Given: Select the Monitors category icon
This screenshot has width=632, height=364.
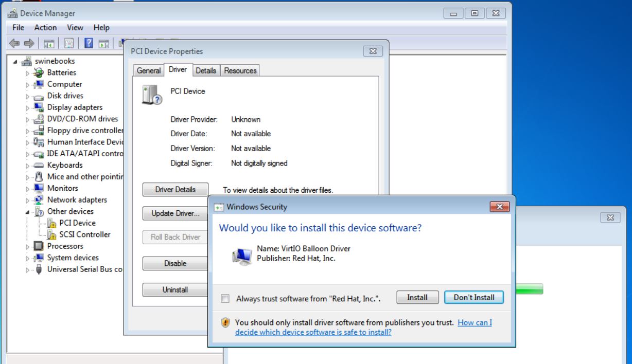Looking at the screenshot, I should tap(39, 188).
